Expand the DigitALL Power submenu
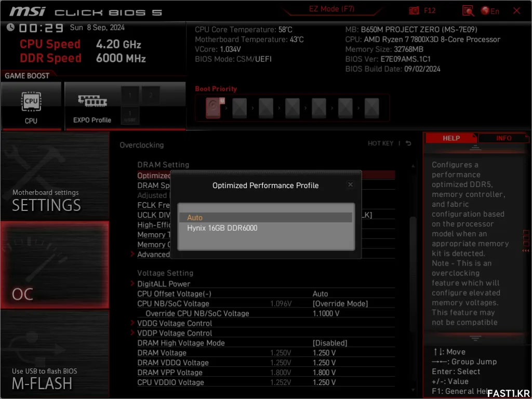The image size is (532, 399). [x=164, y=284]
